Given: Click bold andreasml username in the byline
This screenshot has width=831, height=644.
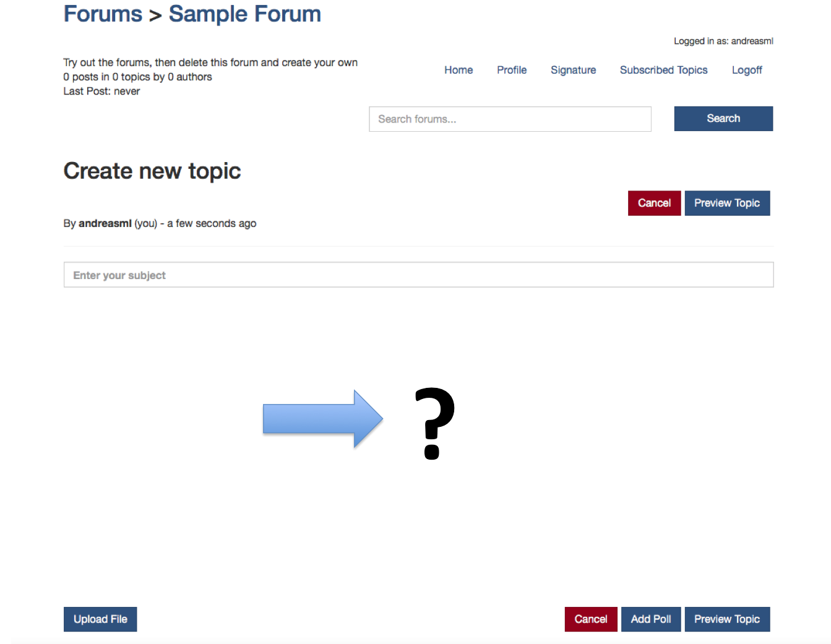Looking at the screenshot, I should (105, 223).
